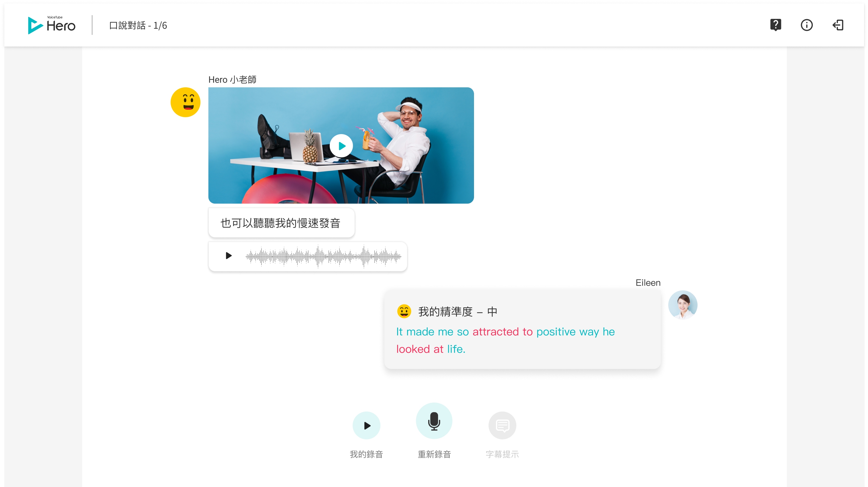This screenshot has height=487, width=868.
Task: Click Eileen's profile avatar photo
Action: (x=682, y=304)
